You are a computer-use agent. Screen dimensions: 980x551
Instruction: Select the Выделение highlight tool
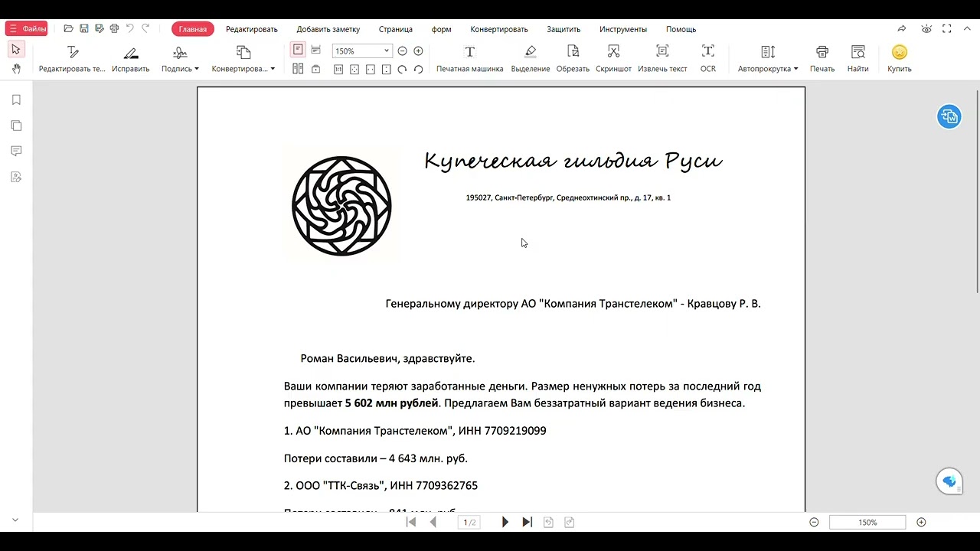coord(531,60)
